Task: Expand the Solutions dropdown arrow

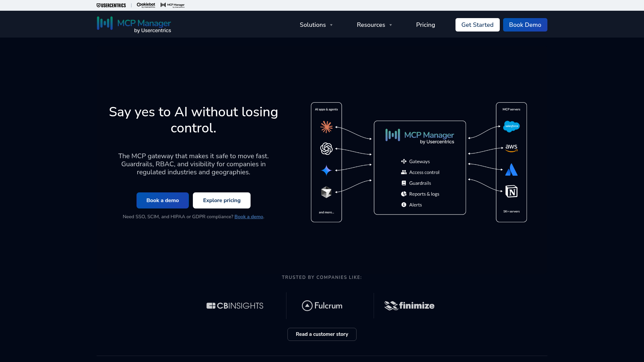Action: 331,25
